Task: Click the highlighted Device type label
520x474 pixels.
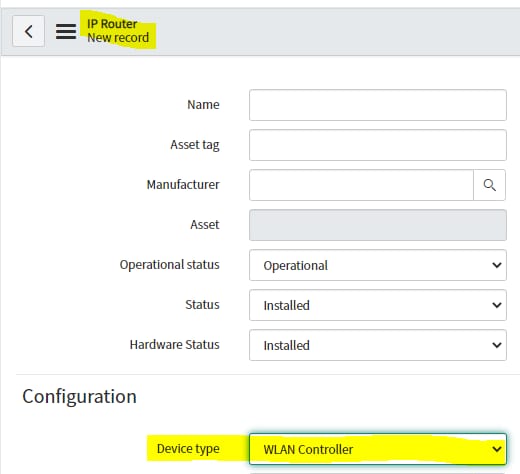Action: click(188, 449)
